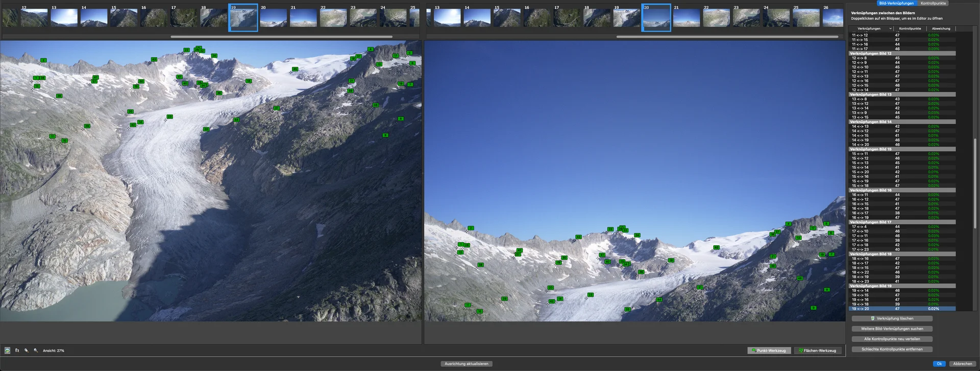Click the Verknüpfung löschen button
The height and width of the screenshot is (371, 980).
click(x=892, y=318)
